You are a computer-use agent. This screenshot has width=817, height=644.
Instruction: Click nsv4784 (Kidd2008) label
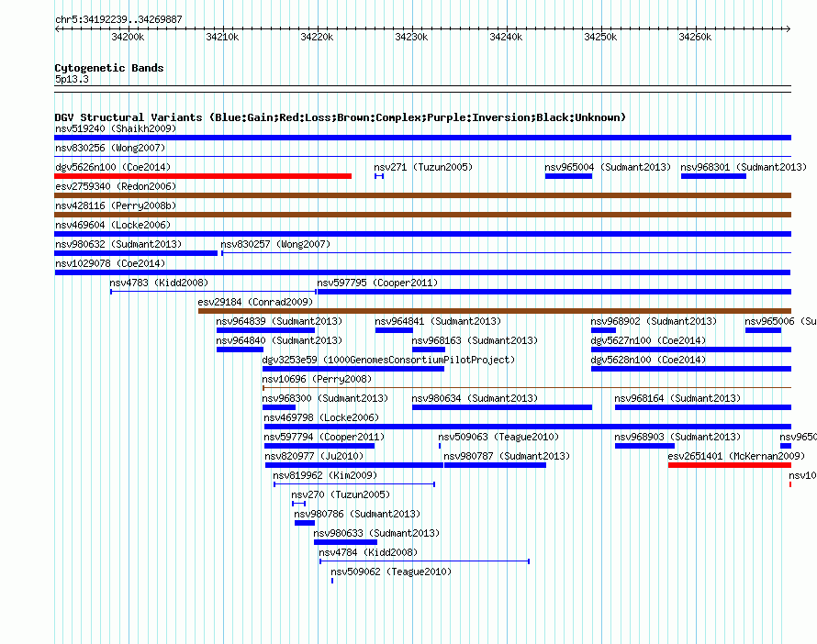pyautogui.click(x=368, y=552)
